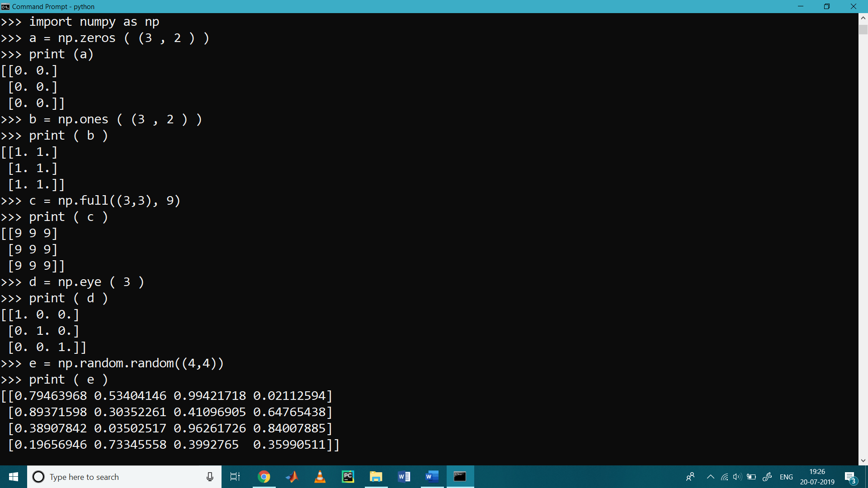Click the scrollbar down arrow
868x488 pixels.
pos(864,460)
